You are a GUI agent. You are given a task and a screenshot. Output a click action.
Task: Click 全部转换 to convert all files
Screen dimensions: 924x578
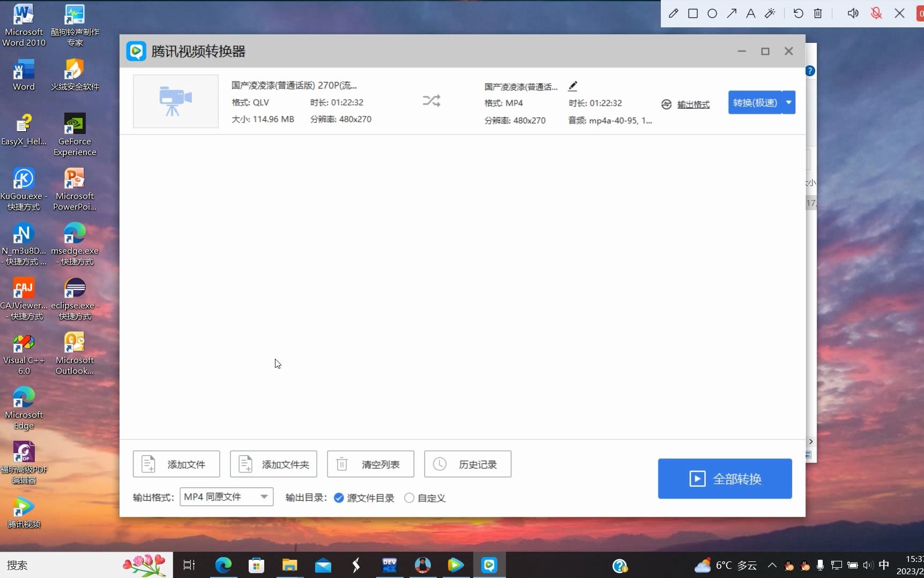(725, 478)
